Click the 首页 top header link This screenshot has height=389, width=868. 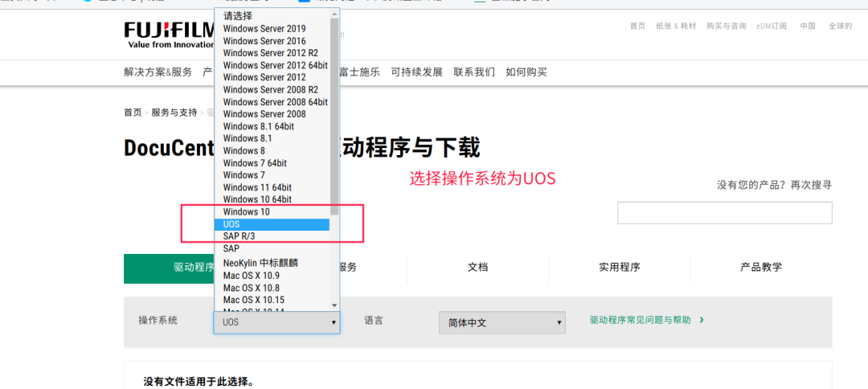pyautogui.click(x=637, y=26)
